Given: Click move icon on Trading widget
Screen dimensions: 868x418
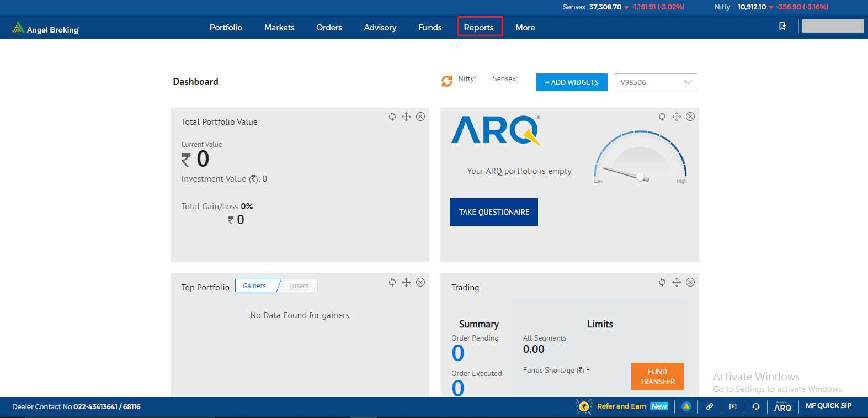Looking at the screenshot, I should pos(677,282).
